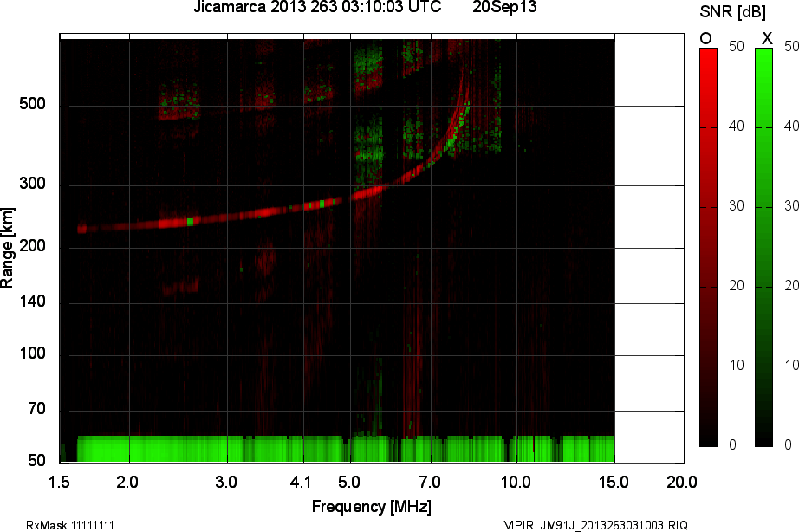Click the "Frequency [MHz]" axis title
Image resolution: width=799 pixels, height=532 pixels.
(372, 507)
